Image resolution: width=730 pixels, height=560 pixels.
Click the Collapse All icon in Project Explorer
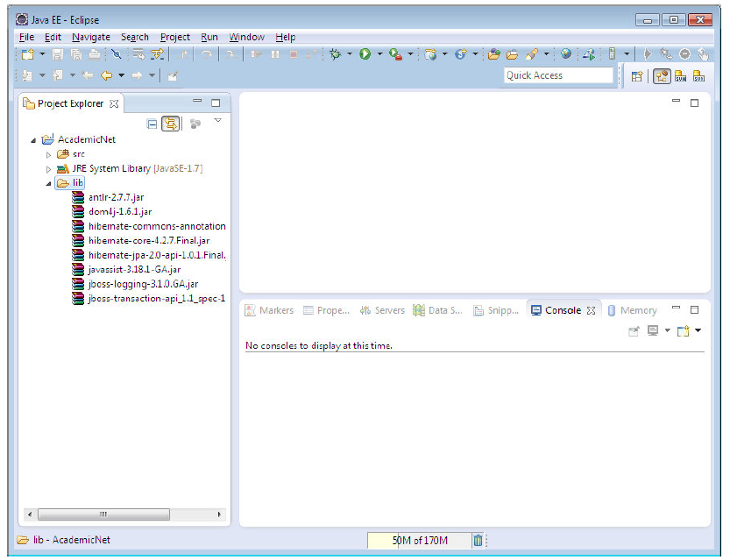pyautogui.click(x=152, y=124)
